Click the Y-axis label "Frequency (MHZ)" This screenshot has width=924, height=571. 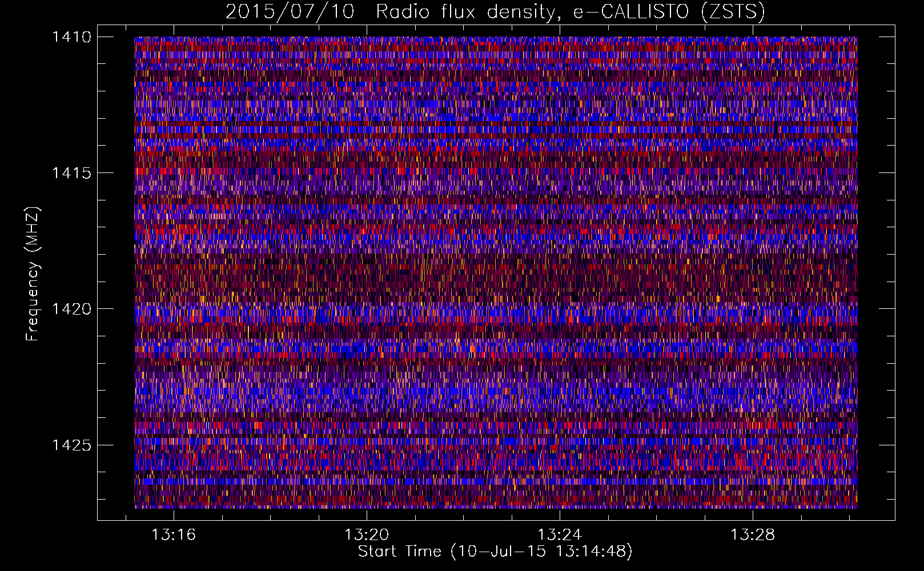(32, 274)
